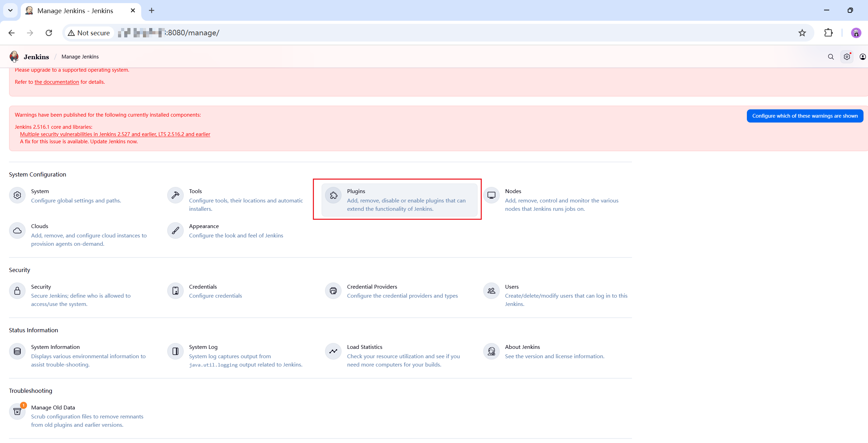The height and width of the screenshot is (443, 868).
Task: Open the Jenkins search icon in header
Action: 831,57
